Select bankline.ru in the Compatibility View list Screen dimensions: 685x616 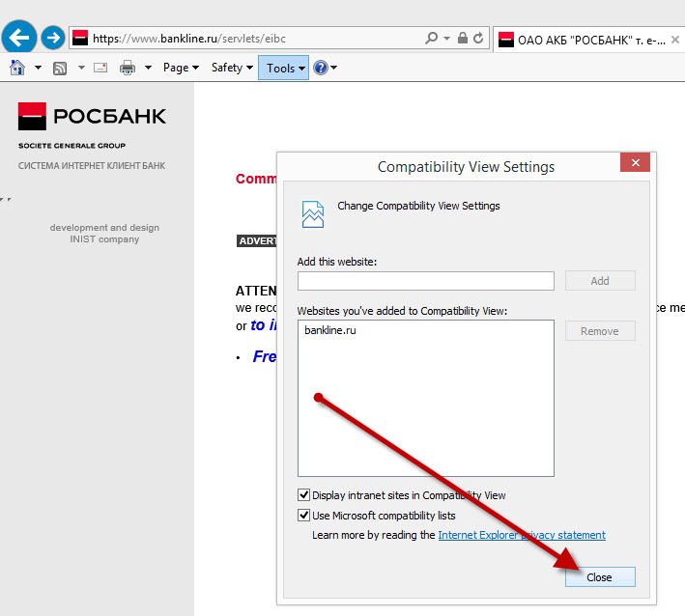[330, 330]
